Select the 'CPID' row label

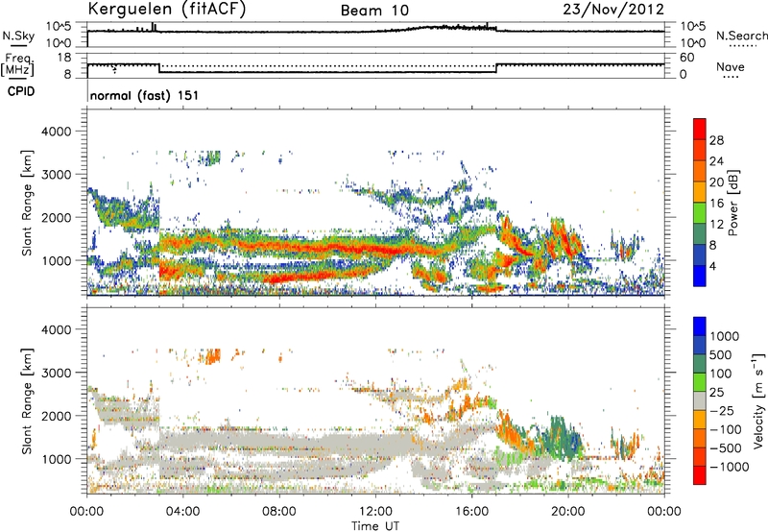click(21, 91)
